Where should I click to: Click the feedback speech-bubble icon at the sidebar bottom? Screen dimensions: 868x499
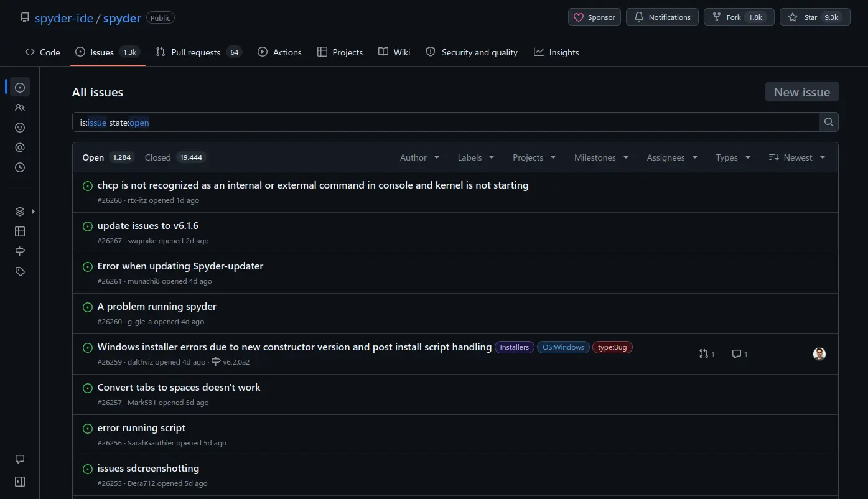pos(20,459)
